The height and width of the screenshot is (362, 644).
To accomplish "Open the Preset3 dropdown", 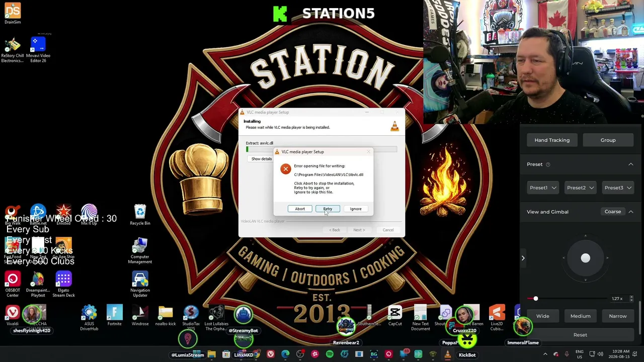I will pos(618,188).
